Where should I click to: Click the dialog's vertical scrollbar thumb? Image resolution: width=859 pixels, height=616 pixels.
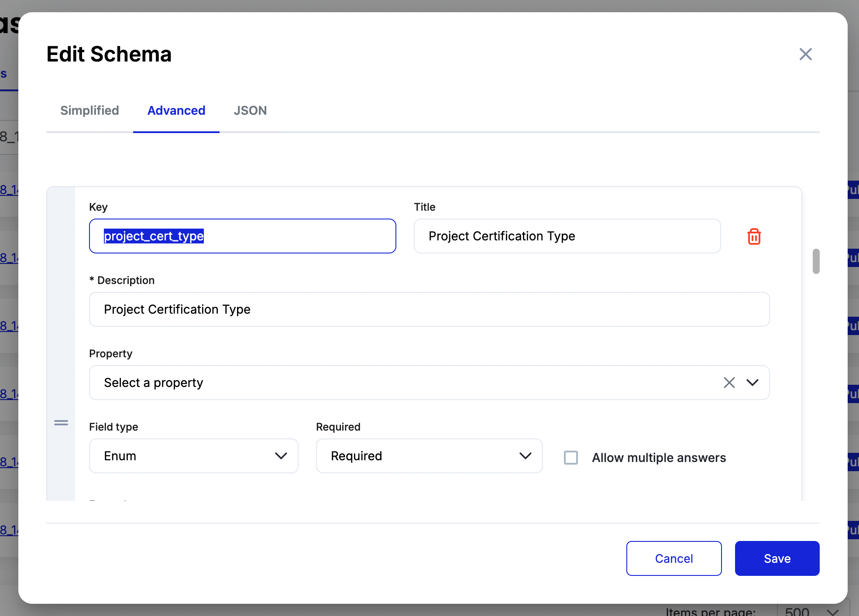[816, 261]
